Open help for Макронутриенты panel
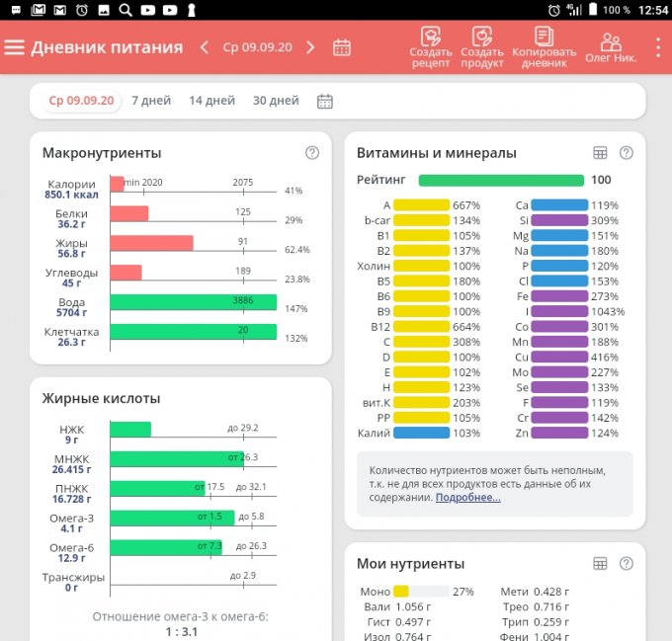The height and width of the screenshot is (641, 672). [312, 153]
